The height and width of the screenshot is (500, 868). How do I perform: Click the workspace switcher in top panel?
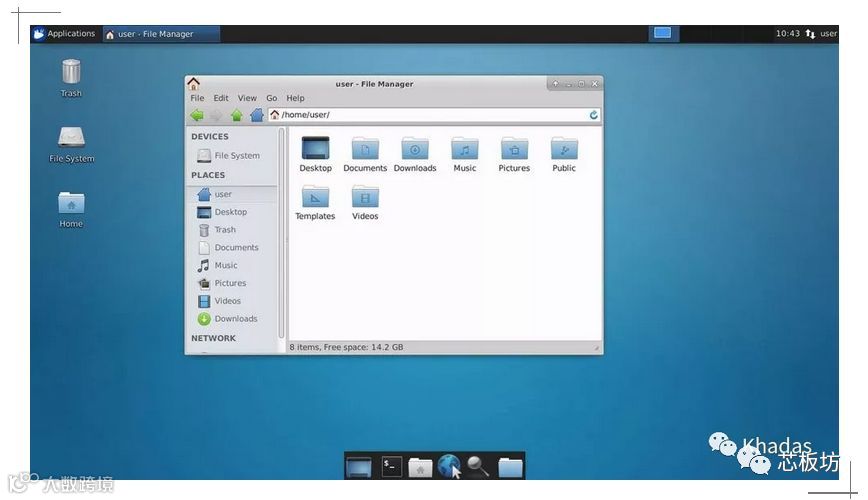[663, 33]
